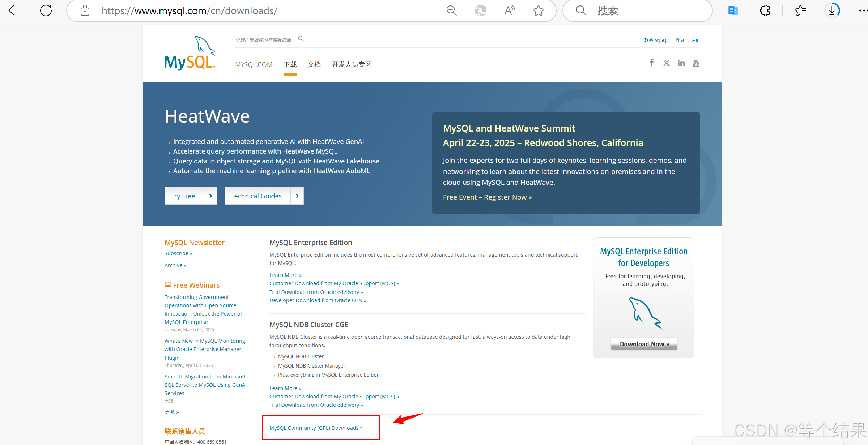Select the 开发人员专区 navigation tab
This screenshot has height=445, width=868.
pyautogui.click(x=352, y=64)
